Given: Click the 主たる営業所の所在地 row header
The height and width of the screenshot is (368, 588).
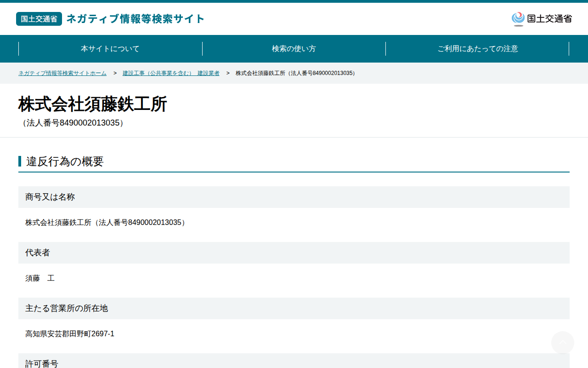Looking at the screenshot, I should point(294,308).
